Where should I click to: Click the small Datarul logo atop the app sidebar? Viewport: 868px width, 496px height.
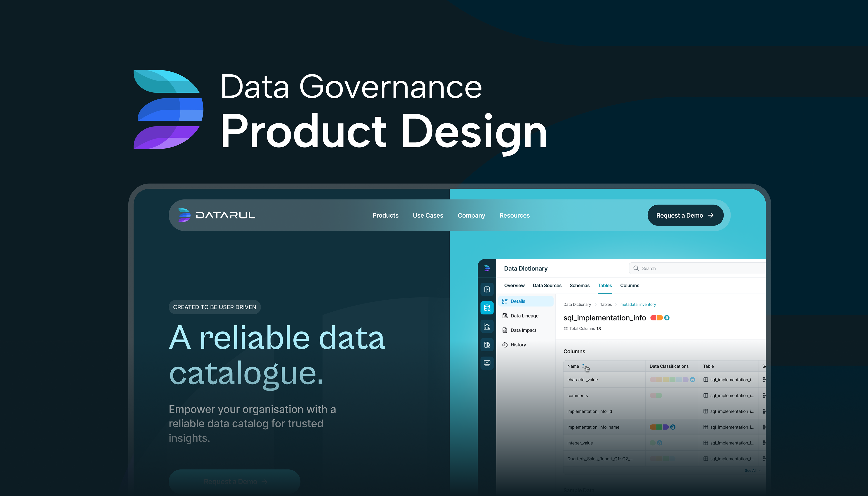coord(487,268)
